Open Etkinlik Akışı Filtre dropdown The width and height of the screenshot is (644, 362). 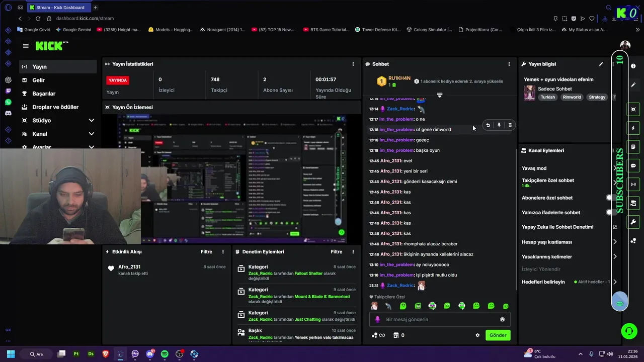tap(206, 252)
